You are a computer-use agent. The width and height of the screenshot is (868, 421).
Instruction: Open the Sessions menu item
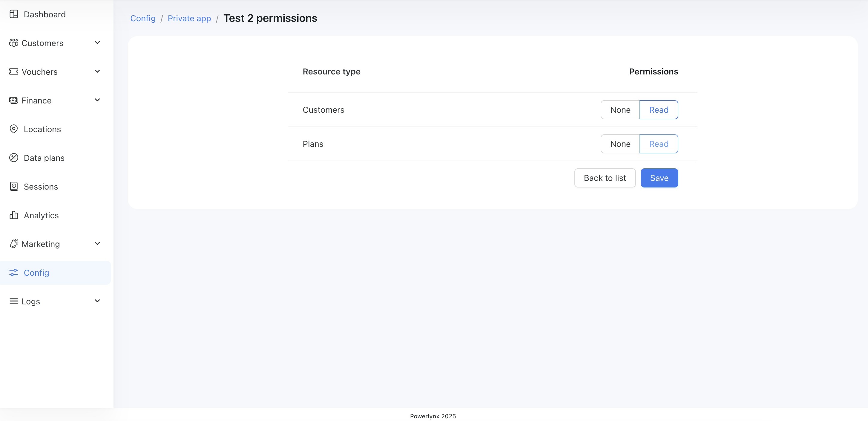(x=41, y=187)
